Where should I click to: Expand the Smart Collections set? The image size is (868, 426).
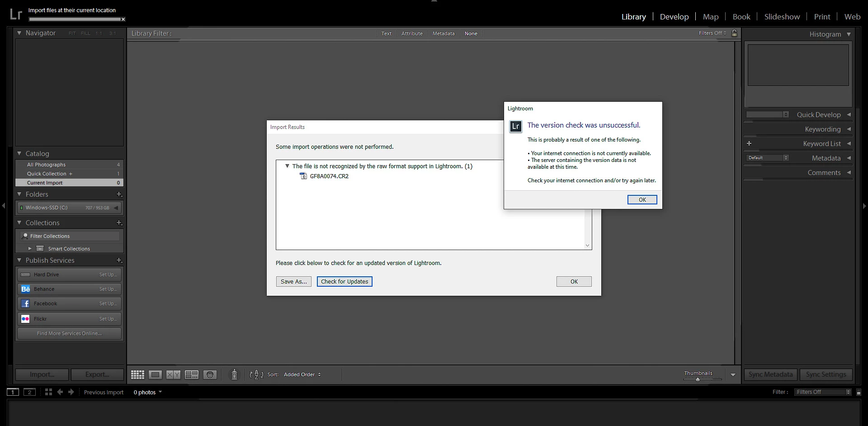(30, 248)
